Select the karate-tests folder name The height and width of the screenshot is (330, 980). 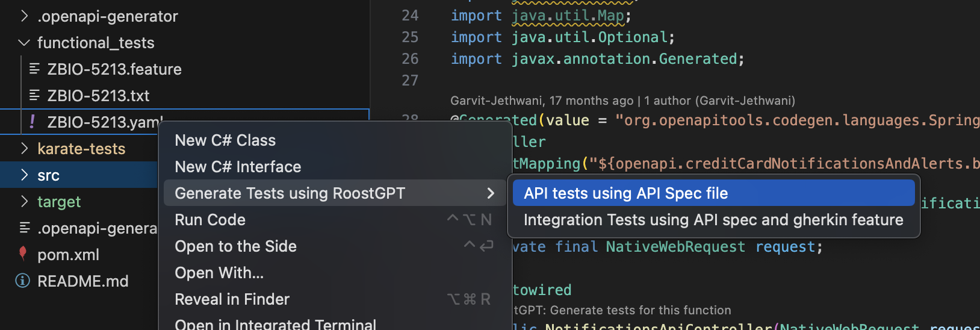81,149
